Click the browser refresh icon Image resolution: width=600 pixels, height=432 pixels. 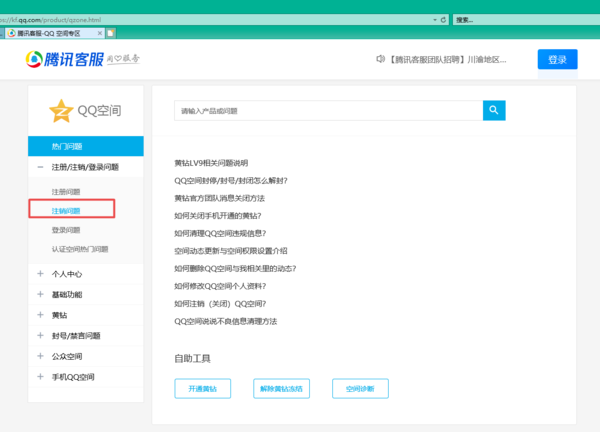click(x=443, y=19)
